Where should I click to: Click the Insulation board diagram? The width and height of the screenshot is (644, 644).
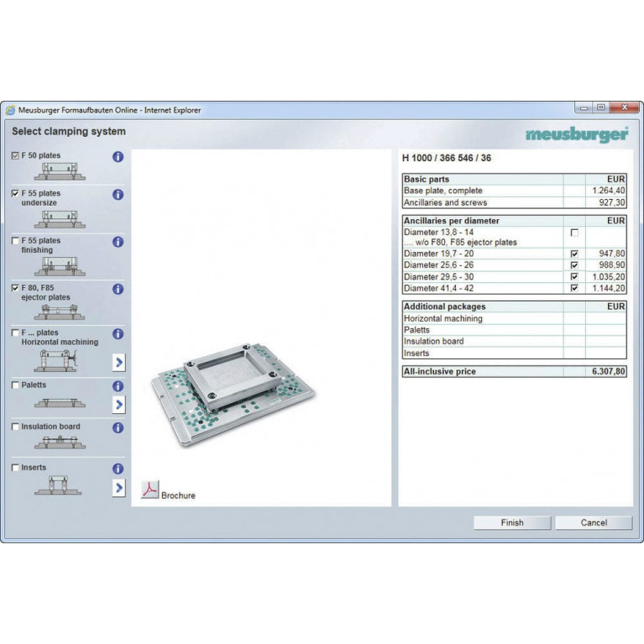click(x=60, y=442)
